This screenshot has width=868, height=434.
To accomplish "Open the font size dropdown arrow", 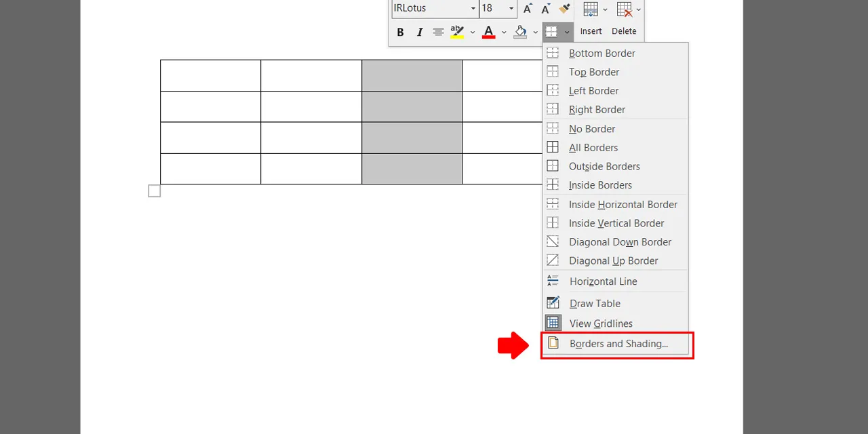I will [x=511, y=9].
